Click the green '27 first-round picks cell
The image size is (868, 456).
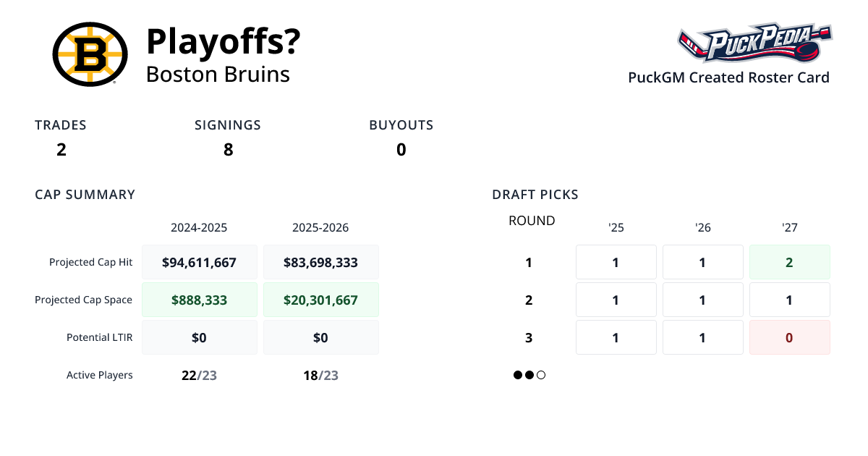(789, 262)
